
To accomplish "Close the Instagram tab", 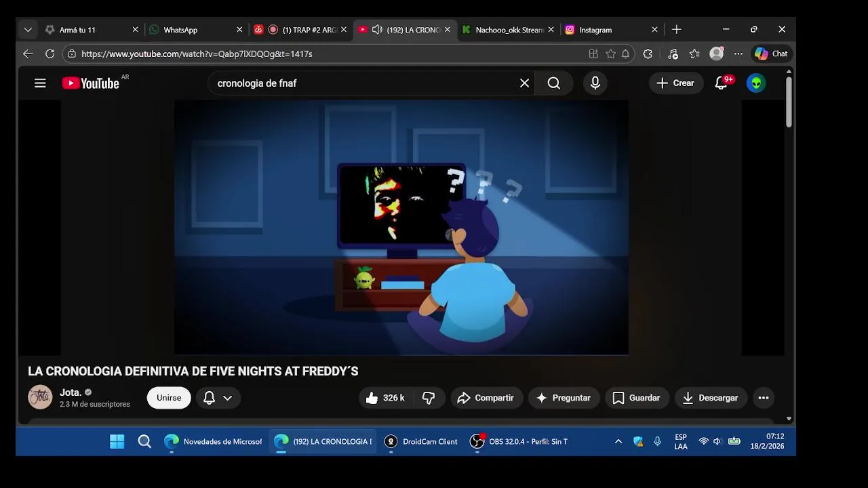I will point(654,30).
